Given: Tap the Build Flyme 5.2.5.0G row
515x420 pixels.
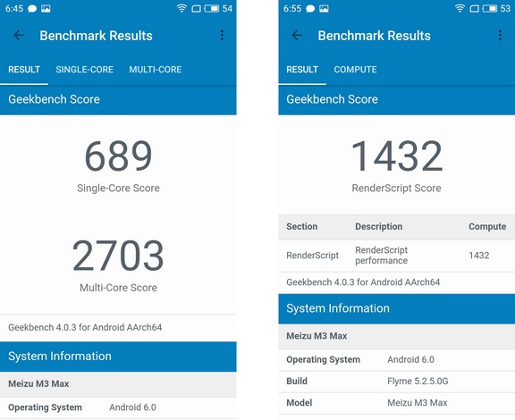Looking at the screenshot, I should tap(397, 382).
